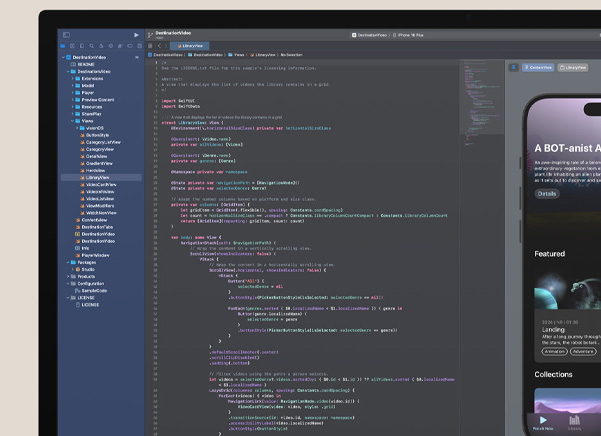Click the Landing featured video thumbnail
601x436 pixels.
point(567,290)
